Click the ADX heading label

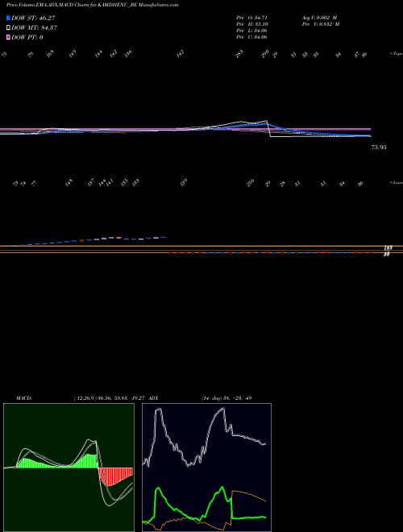tap(154, 398)
